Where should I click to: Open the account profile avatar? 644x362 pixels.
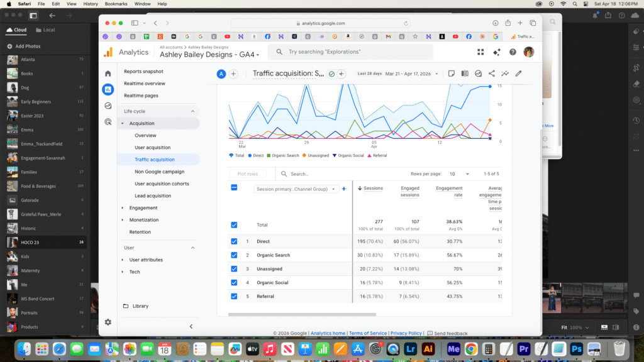coord(528,52)
